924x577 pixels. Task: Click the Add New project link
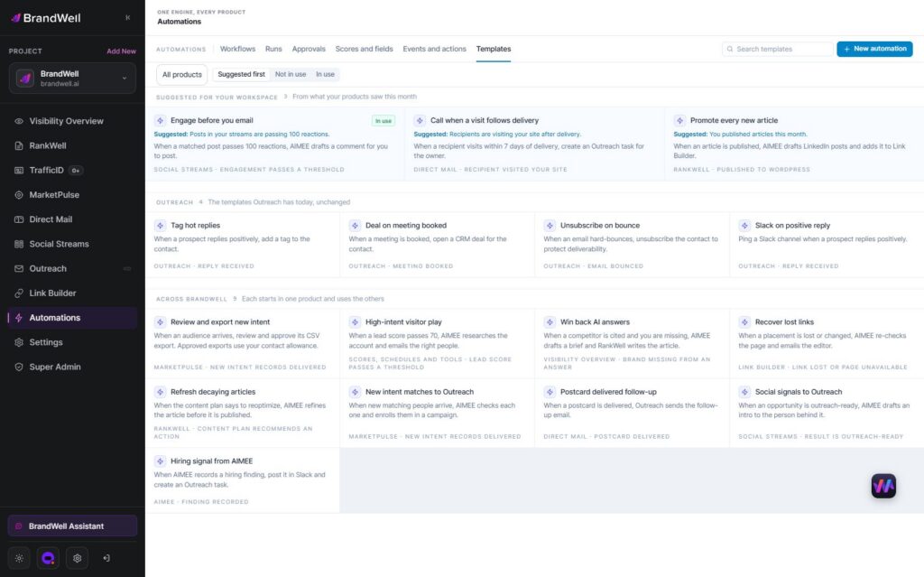121,51
